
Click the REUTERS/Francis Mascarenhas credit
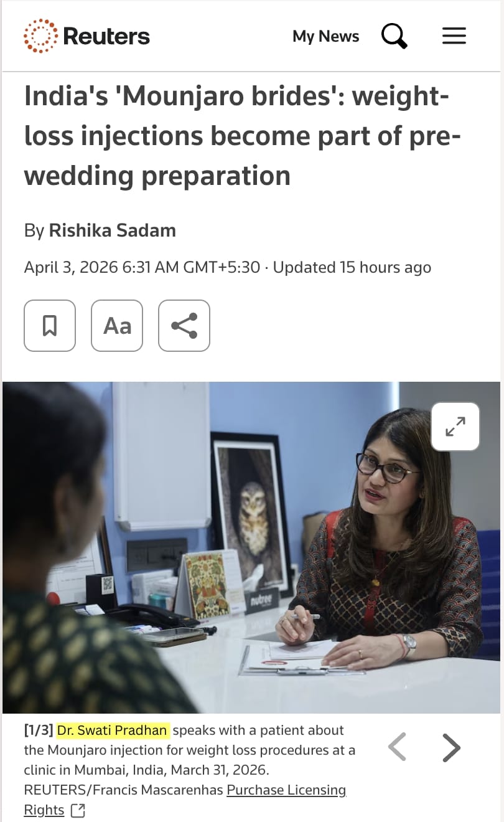[x=123, y=790]
